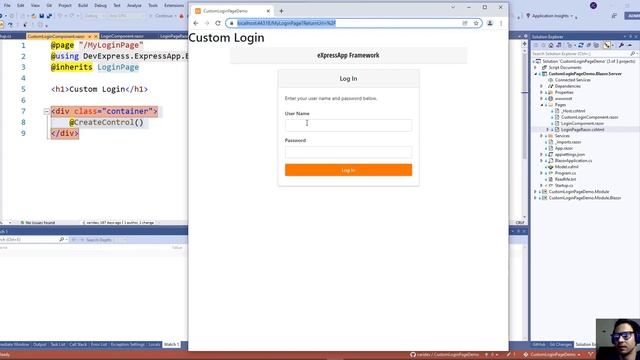The image size is (640, 360).
Task: Collapse the div block at line 7
Action: point(47,111)
